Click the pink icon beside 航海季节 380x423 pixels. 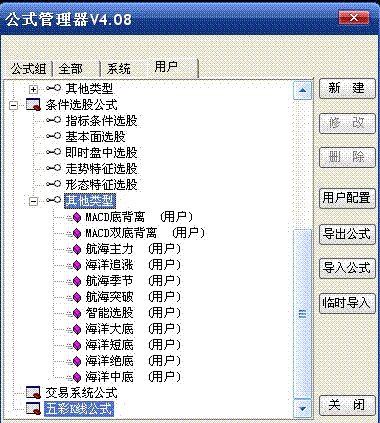[x=77, y=281]
